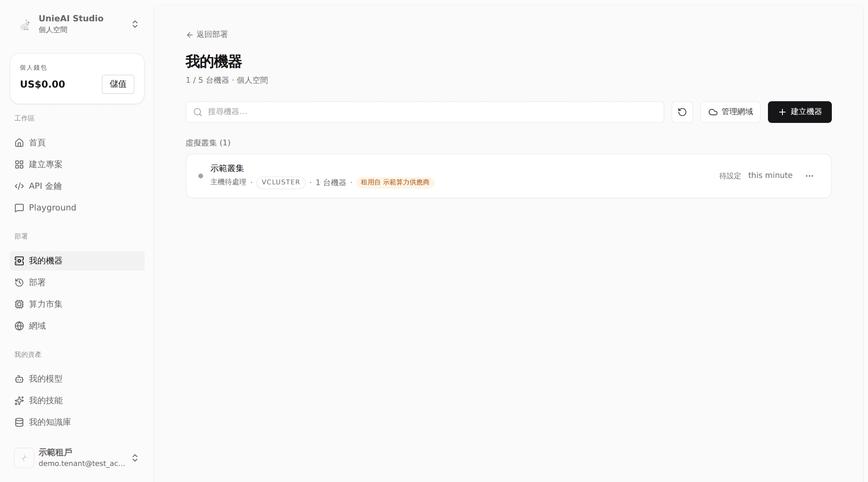Image resolution: width=868 pixels, height=482 pixels.
Task: Open the 首頁 home icon
Action: point(19,143)
